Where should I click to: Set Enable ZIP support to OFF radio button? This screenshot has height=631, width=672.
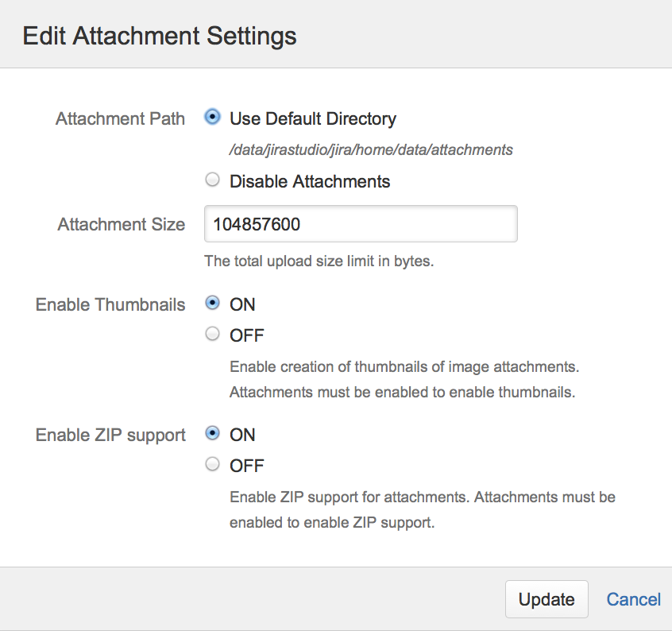click(212, 465)
